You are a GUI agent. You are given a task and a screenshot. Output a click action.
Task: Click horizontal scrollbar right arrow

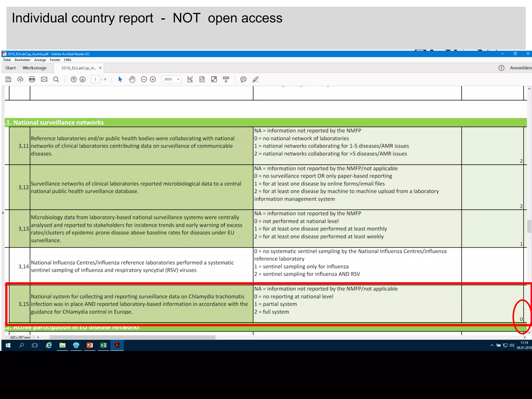(x=524, y=337)
